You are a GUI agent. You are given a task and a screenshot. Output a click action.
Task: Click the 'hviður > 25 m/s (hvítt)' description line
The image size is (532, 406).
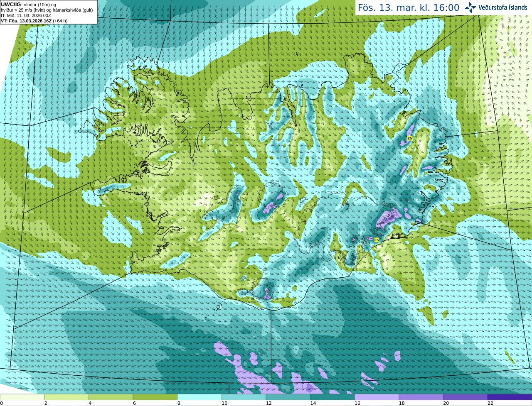point(47,10)
